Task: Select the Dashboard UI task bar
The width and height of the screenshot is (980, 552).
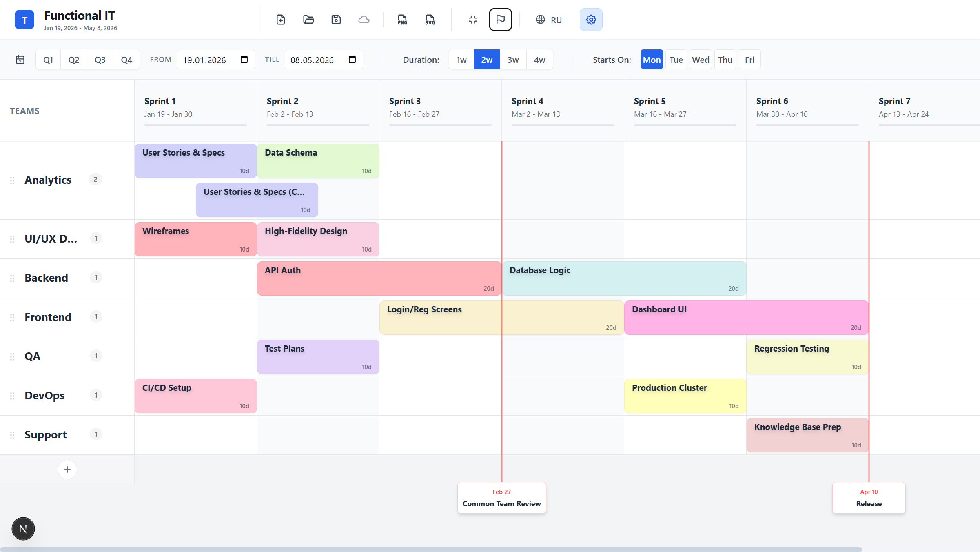Action: pyautogui.click(x=746, y=318)
